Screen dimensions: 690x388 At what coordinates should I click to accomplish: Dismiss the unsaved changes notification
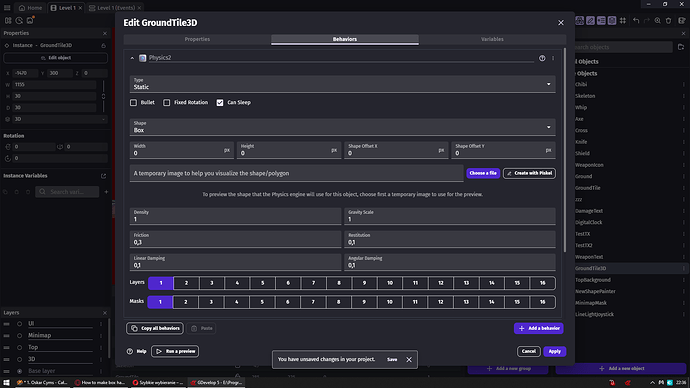click(x=409, y=359)
